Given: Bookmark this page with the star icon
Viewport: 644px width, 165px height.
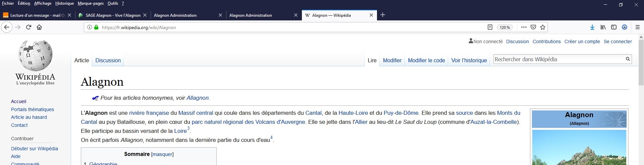Looking at the screenshot, I should [x=543, y=27].
